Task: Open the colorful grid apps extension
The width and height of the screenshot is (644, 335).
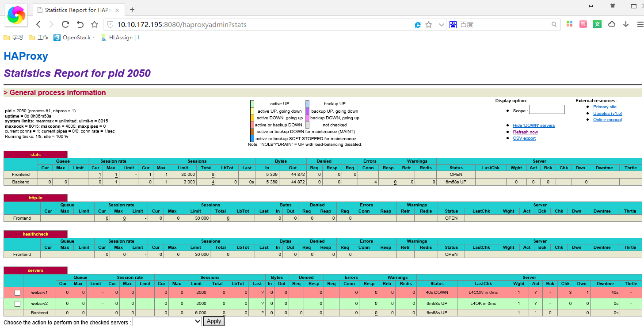Action: tap(570, 24)
